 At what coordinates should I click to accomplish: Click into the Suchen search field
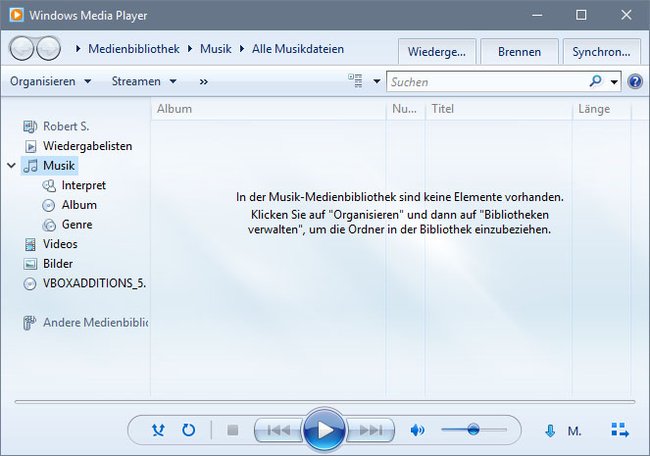(x=487, y=82)
